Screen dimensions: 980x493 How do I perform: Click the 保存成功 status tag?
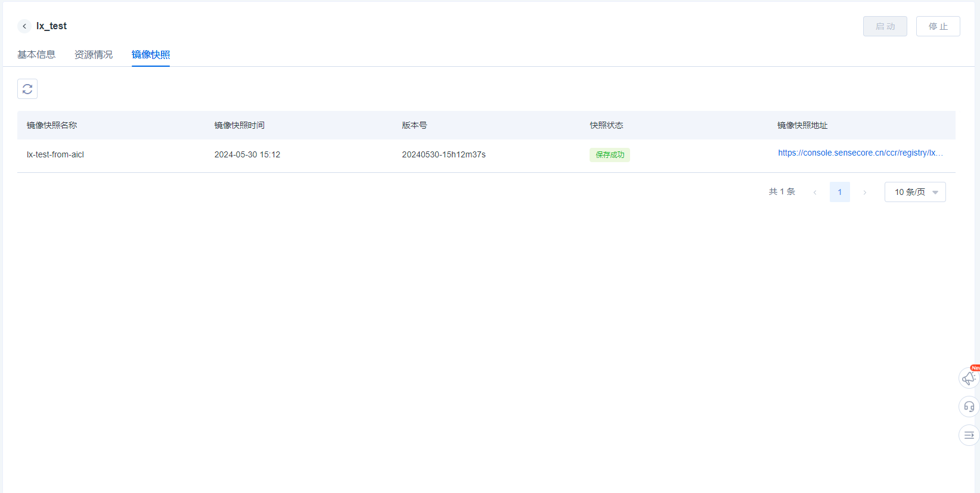[610, 155]
